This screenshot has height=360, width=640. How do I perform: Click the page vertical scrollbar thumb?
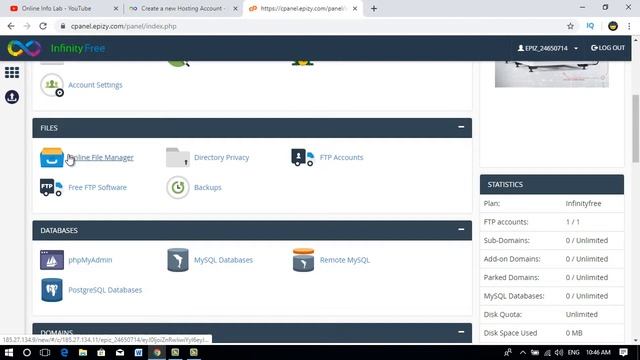(x=636, y=128)
